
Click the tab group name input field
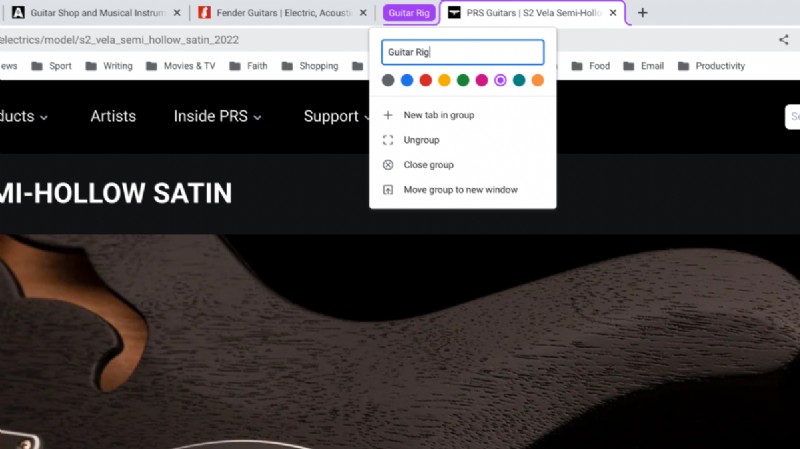[463, 52]
